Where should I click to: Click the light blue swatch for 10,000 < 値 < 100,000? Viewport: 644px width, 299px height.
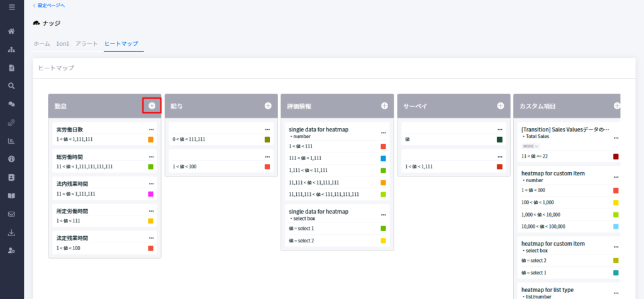[616, 226]
